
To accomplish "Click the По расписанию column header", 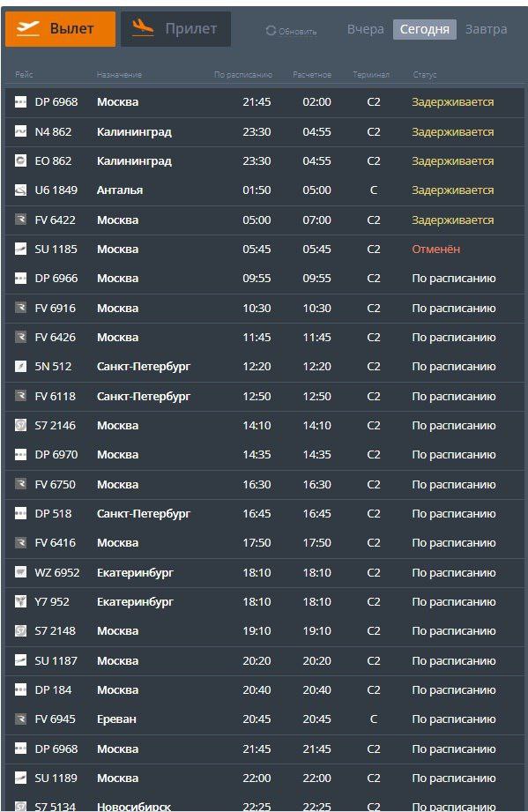I will coord(242,75).
